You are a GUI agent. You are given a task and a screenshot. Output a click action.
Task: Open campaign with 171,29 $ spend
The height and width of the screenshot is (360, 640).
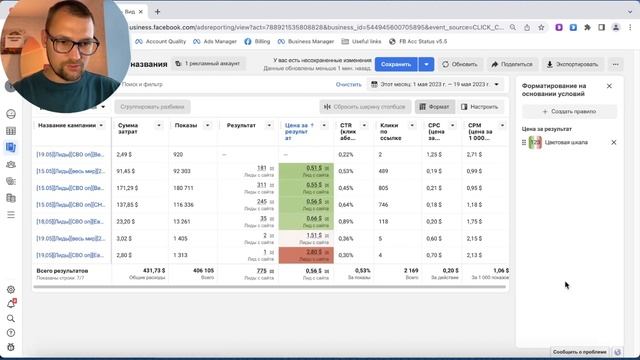click(70, 188)
